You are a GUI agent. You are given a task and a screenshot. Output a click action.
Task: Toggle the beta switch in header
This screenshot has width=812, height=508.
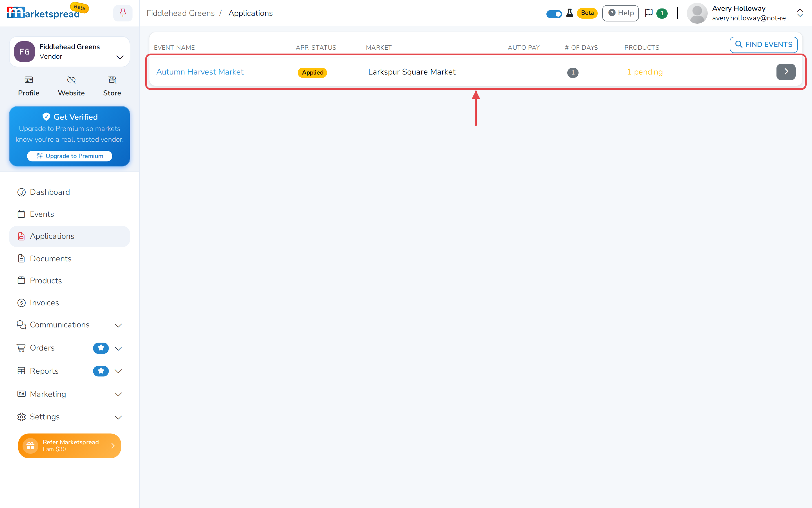click(554, 14)
